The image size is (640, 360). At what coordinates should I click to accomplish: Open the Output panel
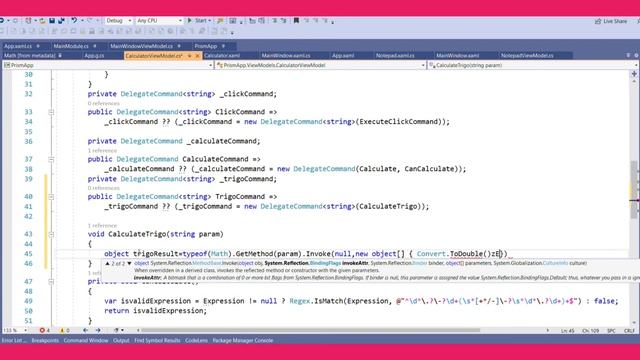(x=121, y=340)
